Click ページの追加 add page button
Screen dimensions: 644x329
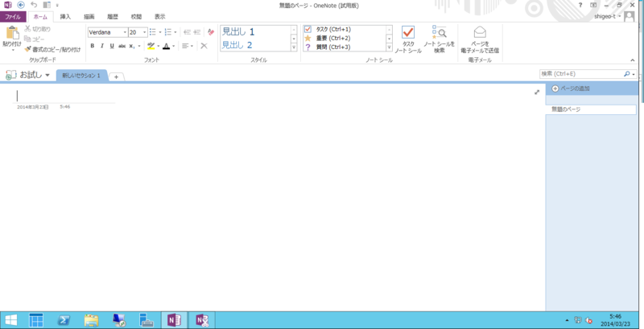(x=571, y=88)
